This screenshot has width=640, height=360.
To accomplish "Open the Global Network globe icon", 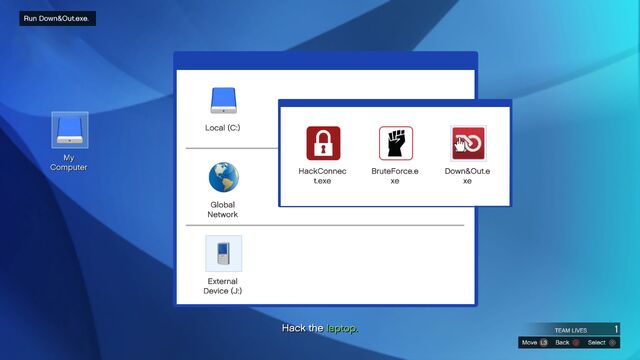I will click(224, 177).
